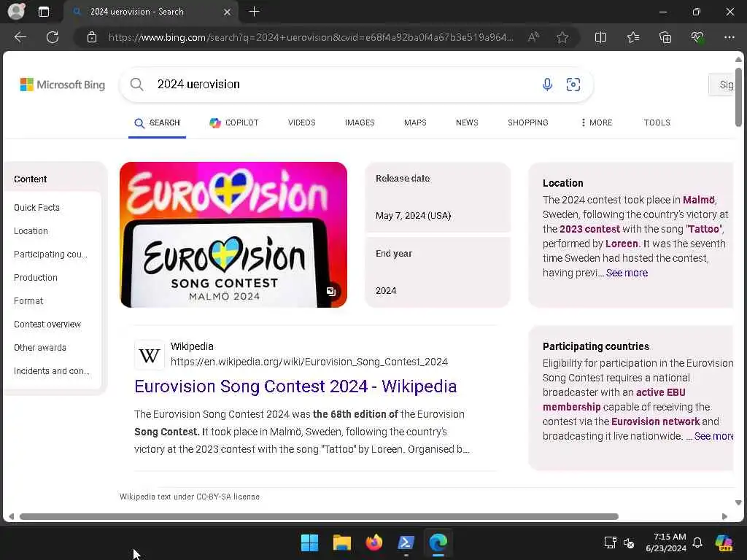Open the 2023 contest link
The height and width of the screenshot is (560, 747).
pos(589,229)
